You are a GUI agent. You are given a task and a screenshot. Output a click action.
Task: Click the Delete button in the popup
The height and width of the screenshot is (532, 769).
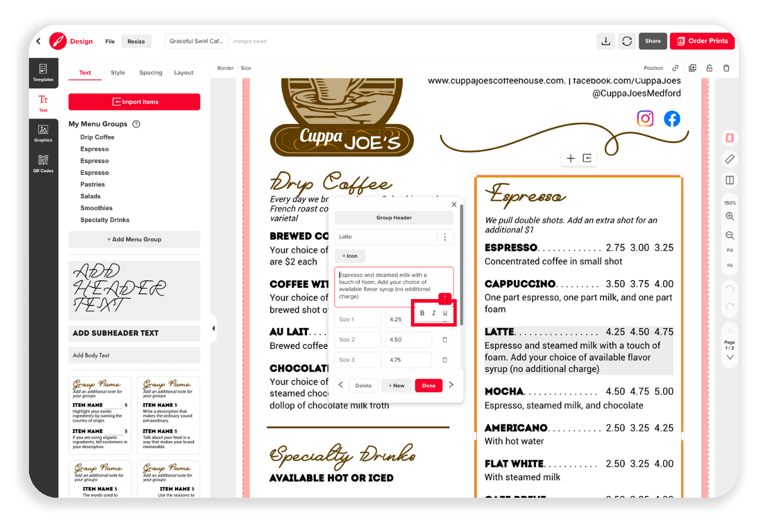(x=363, y=385)
